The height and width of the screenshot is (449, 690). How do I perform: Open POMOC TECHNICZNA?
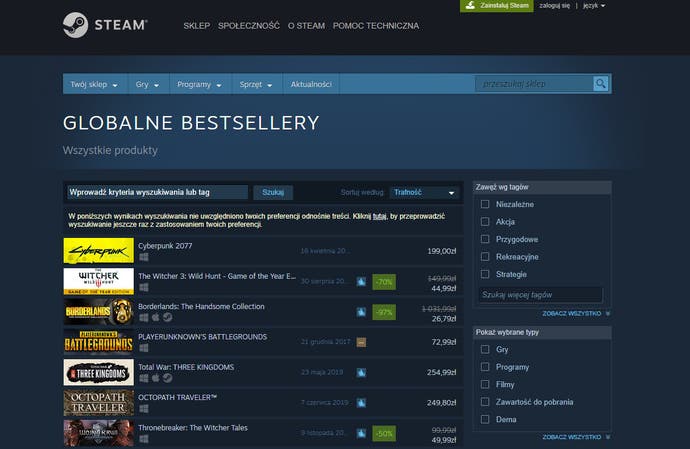(x=376, y=26)
